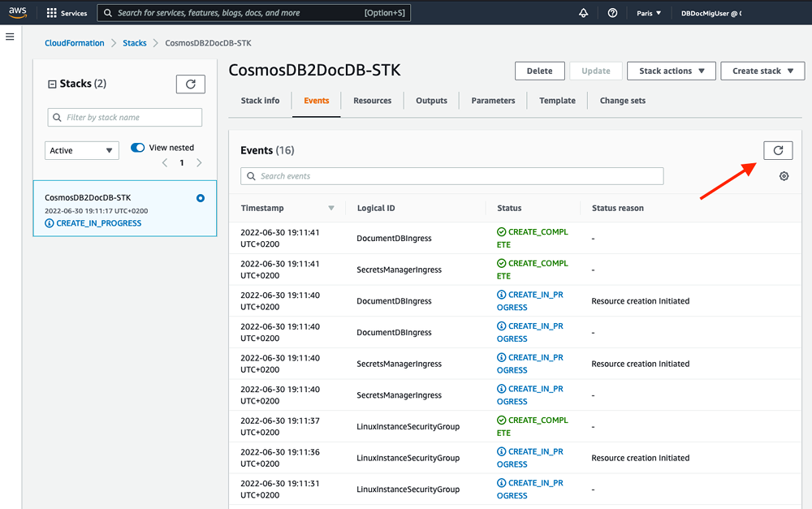Click the Delete stack button

click(539, 71)
